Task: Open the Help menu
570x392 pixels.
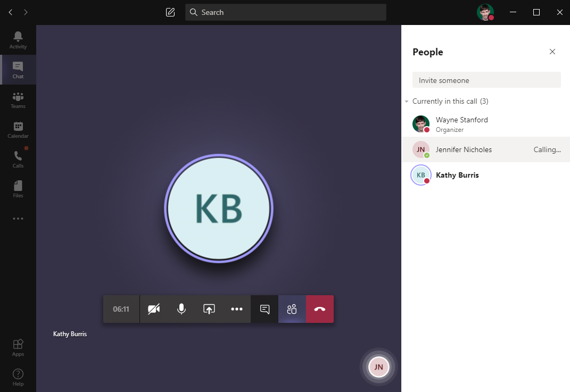Action: click(x=18, y=377)
